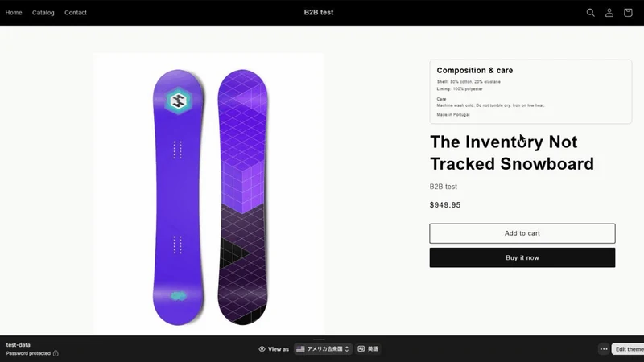Open the Catalog menu item
This screenshot has width=644, height=362.
[x=43, y=13]
